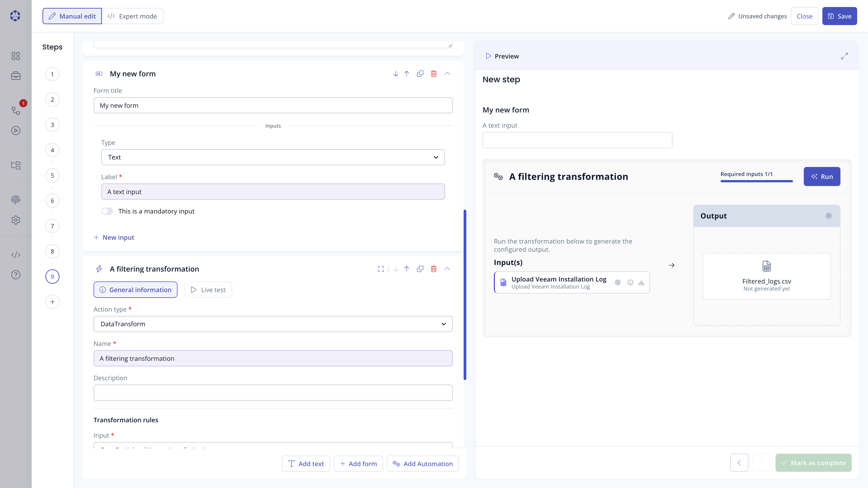Click the Description input field
Screen dimensions: 868x488
[273, 393]
